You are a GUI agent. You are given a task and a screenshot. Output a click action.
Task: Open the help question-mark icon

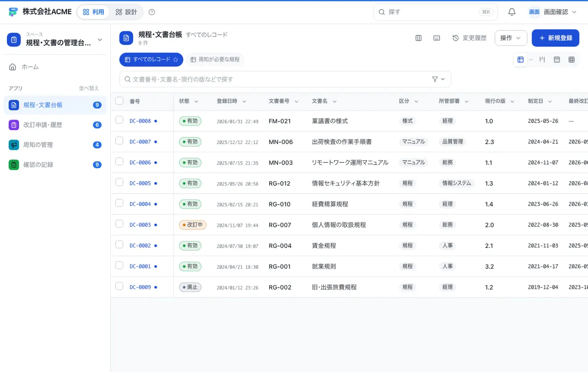pyautogui.click(x=152, y=12)
